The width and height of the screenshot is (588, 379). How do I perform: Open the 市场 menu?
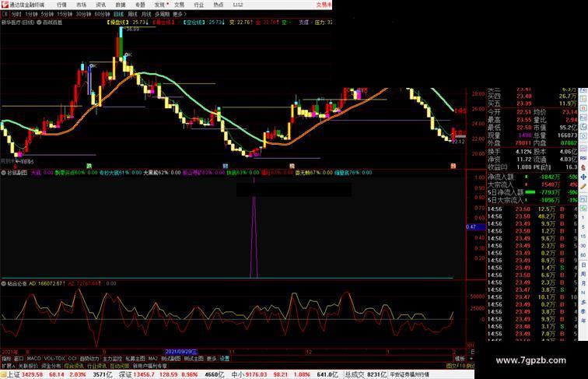[81, 5]
